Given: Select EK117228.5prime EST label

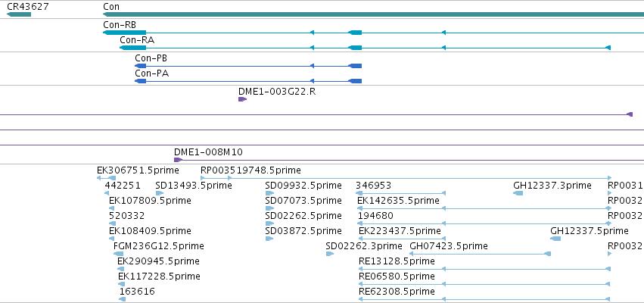Looking at the screenshot, I should [x=159, y=276].
